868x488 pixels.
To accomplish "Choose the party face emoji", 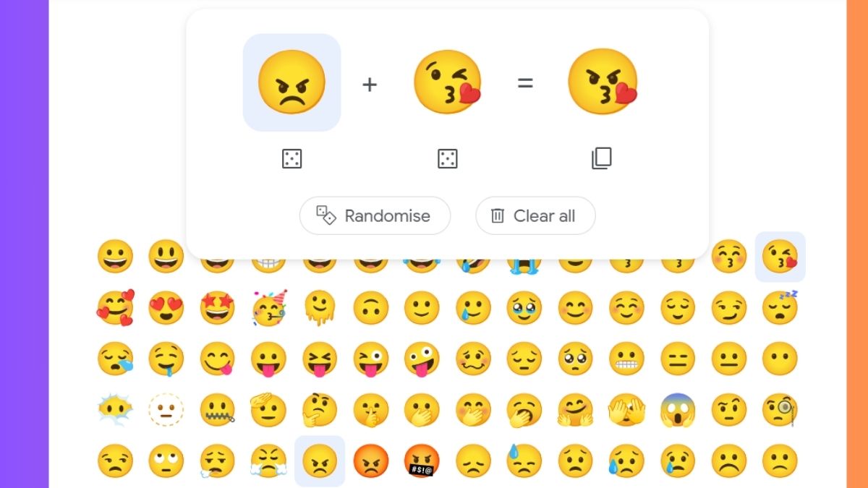I will 268,309.
